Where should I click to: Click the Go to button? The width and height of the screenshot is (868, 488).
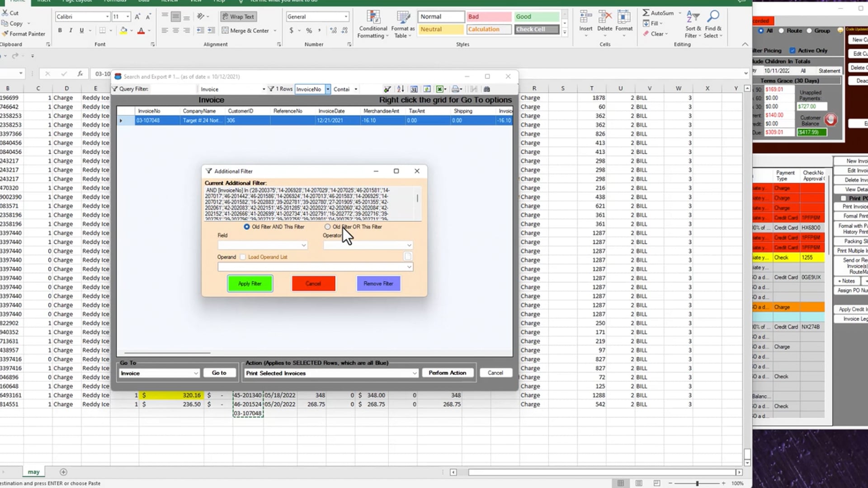click(219, 373)
